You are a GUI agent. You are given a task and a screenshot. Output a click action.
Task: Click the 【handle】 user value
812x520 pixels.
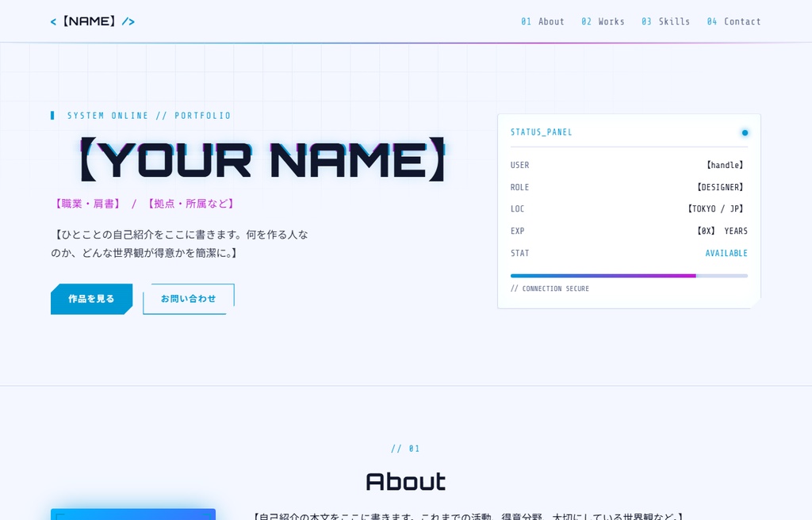pos(725,165)
